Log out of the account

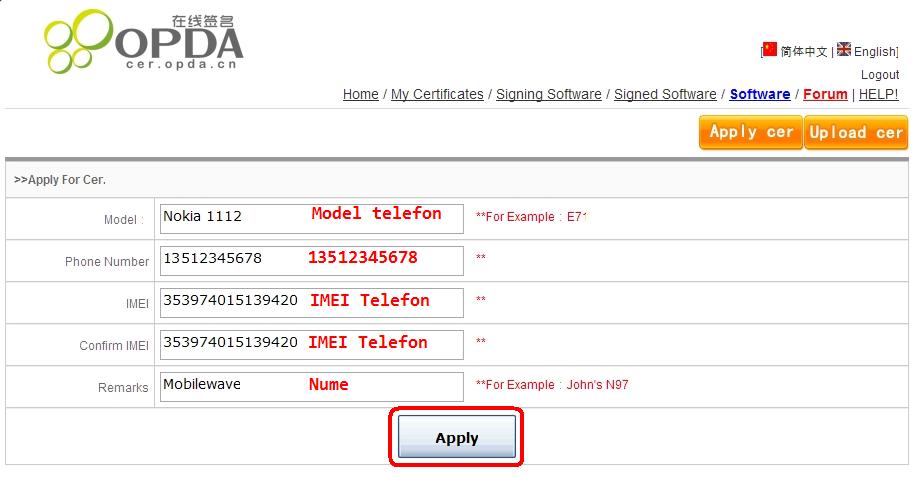[x=880, y=75]
